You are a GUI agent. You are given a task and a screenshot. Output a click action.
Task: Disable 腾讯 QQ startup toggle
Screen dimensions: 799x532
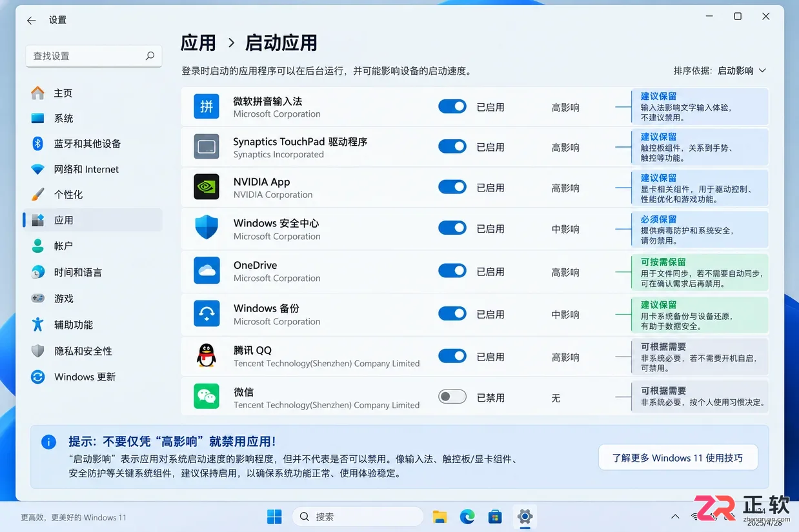point(452,356)
